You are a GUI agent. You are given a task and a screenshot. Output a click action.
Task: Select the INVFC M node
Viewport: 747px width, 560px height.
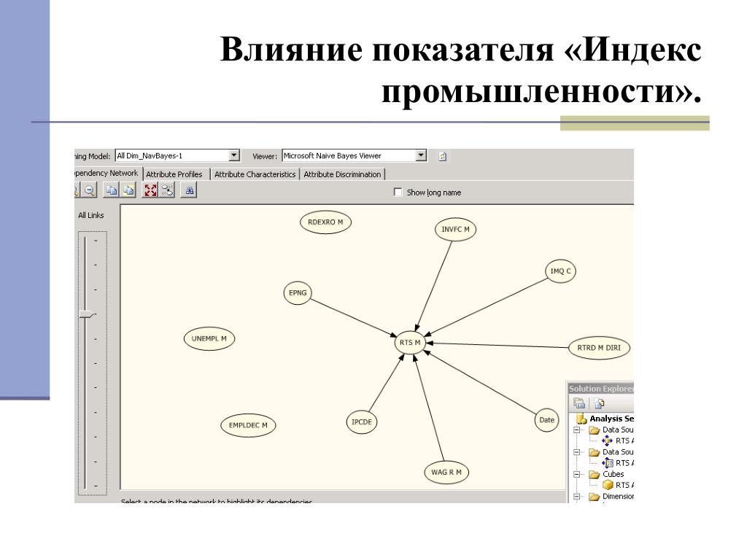click(x=455, y=230)
